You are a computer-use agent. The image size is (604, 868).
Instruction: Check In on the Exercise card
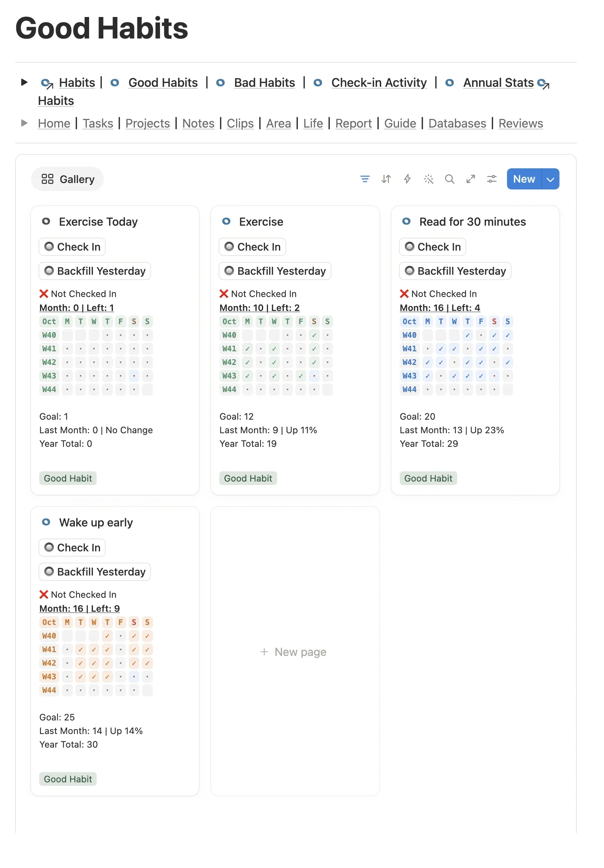click(252, 246)
